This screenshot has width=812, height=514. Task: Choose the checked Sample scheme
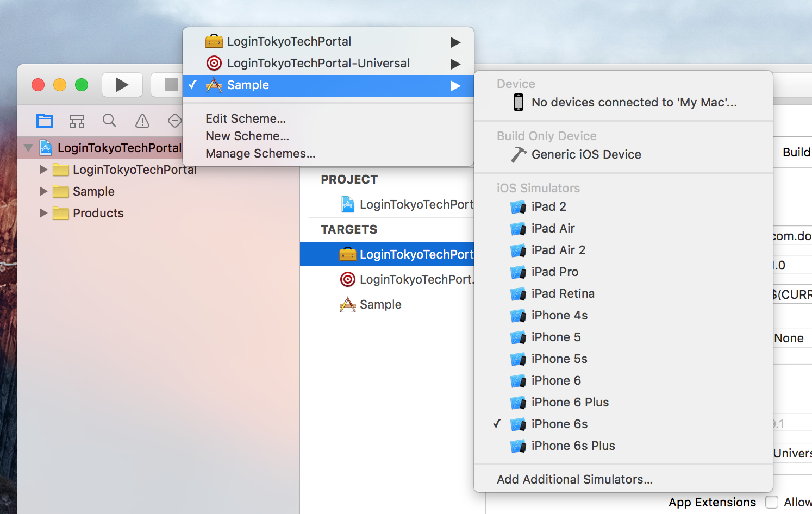[x=328, y=85]
